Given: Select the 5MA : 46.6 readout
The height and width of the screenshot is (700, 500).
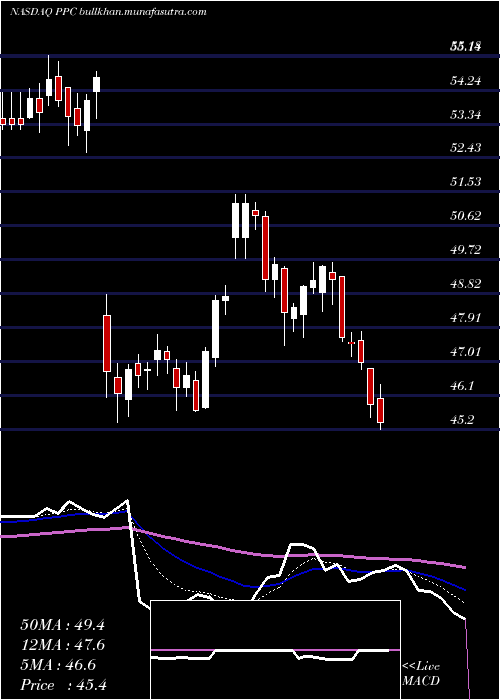Looking at the screenshot, I should click(58, 665).
